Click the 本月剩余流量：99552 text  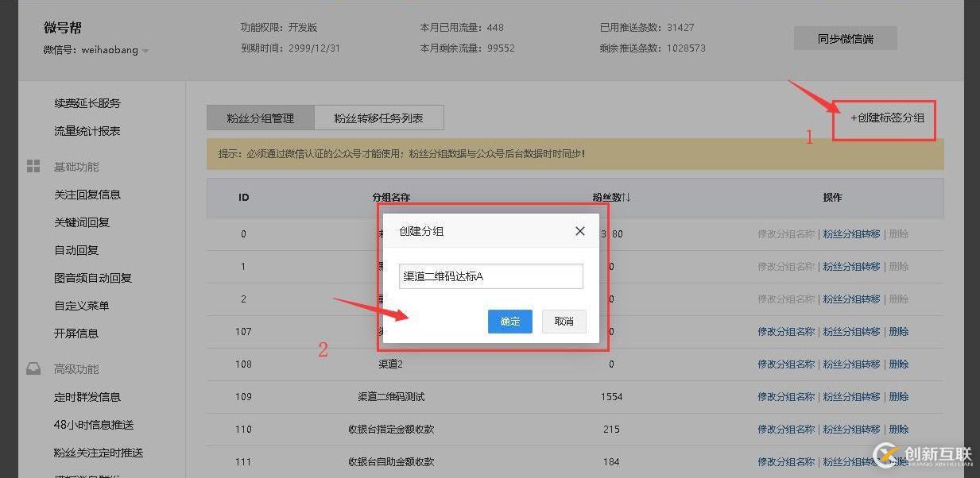tap(467, 48)
